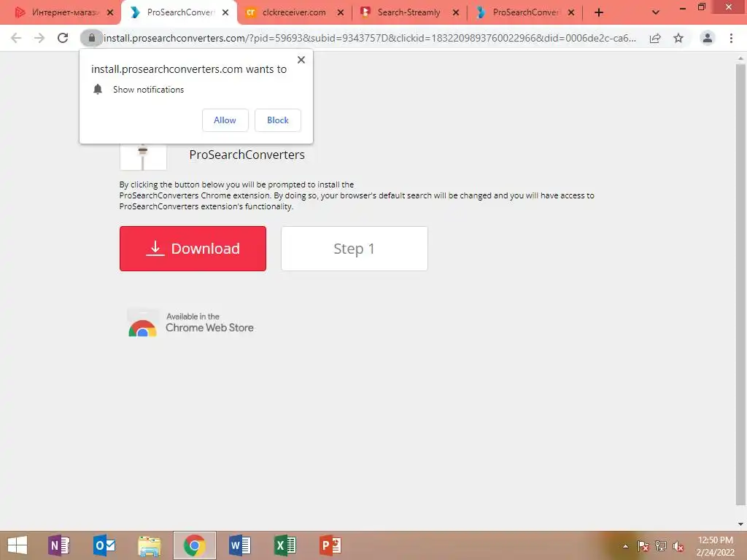Block notifications from the site

278,120
